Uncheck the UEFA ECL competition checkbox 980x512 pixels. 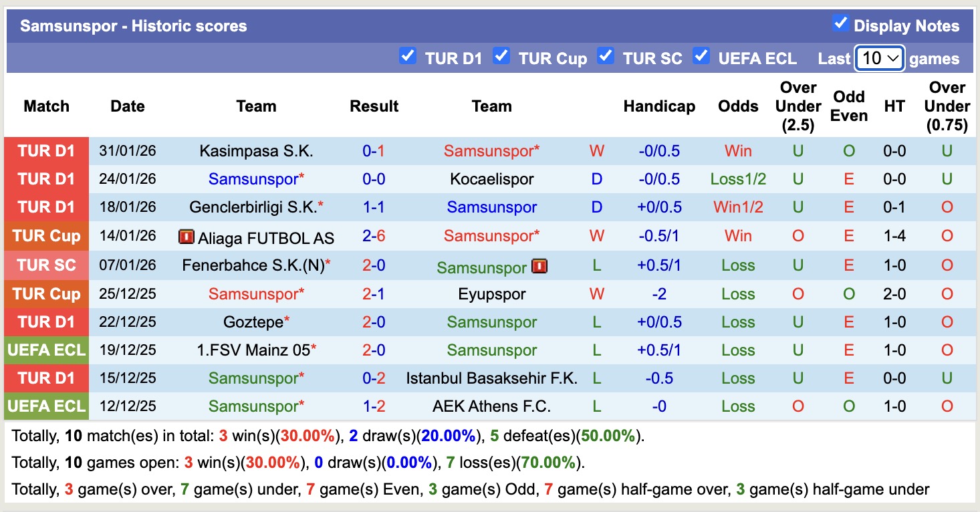701,56
